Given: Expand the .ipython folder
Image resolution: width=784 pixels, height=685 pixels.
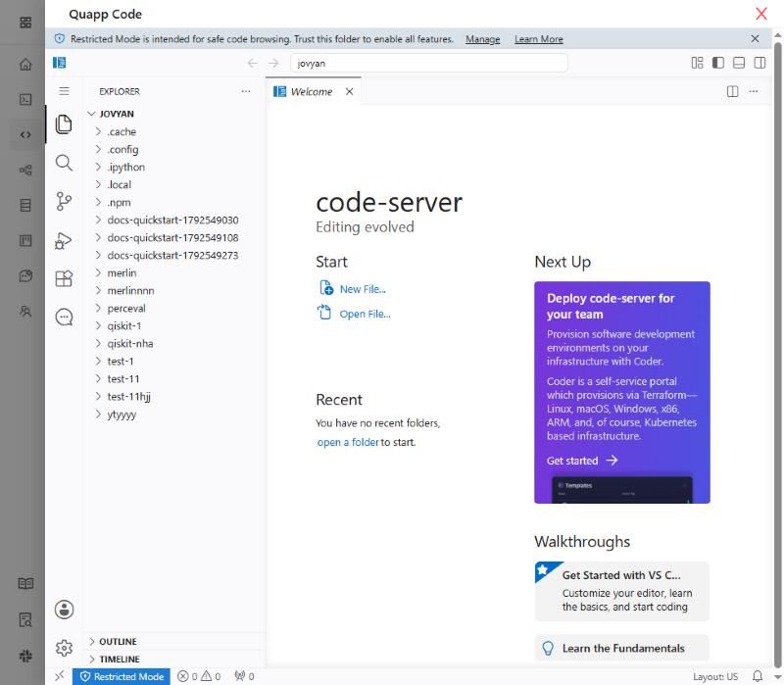Looking at the screenshot, I should 99,167.
